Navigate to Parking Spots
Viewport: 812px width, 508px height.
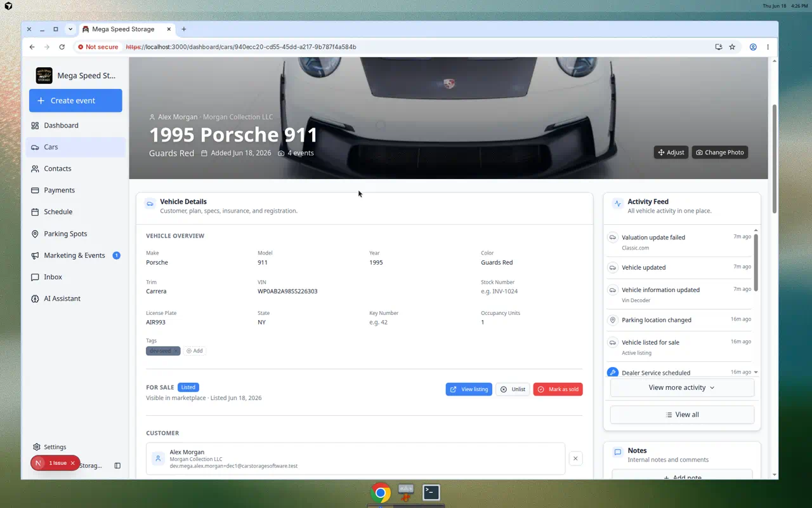click(75, 234)
